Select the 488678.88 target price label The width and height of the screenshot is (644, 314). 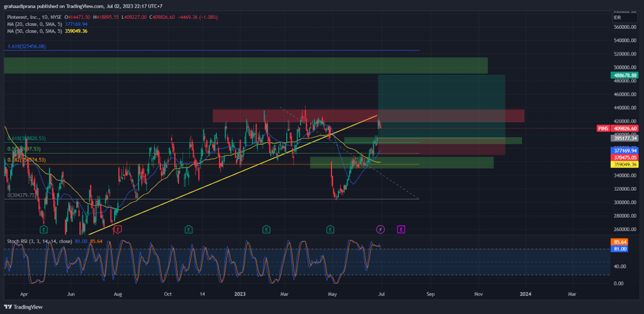(x=625, y=76)
